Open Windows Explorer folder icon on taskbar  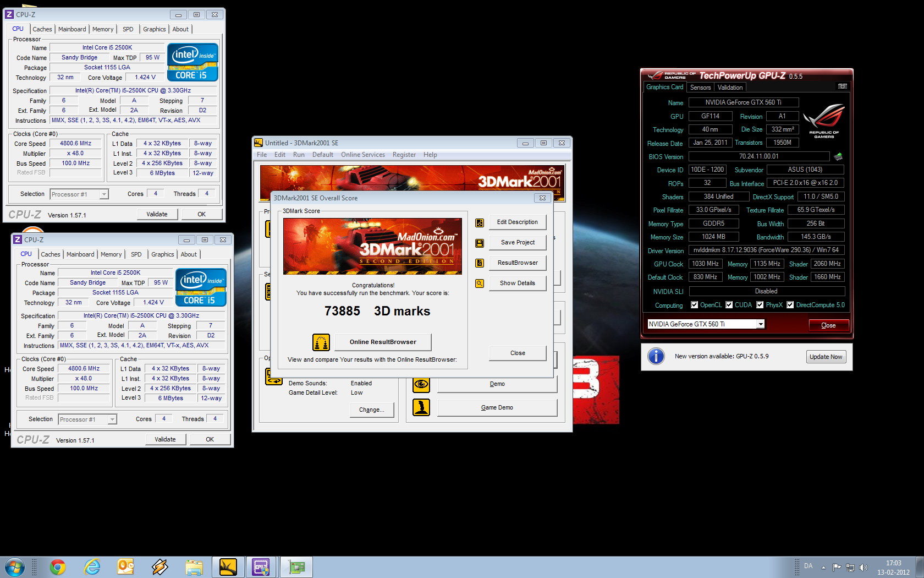(194, 567)
